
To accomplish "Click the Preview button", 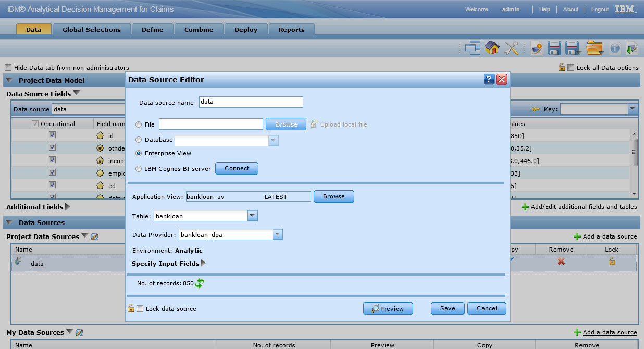I will (x=388, y=308).
